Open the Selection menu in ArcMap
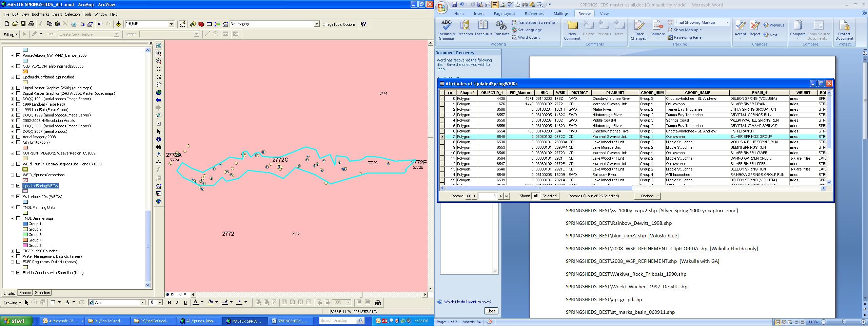This screenshot has height=326, width=868. point(72,14)
